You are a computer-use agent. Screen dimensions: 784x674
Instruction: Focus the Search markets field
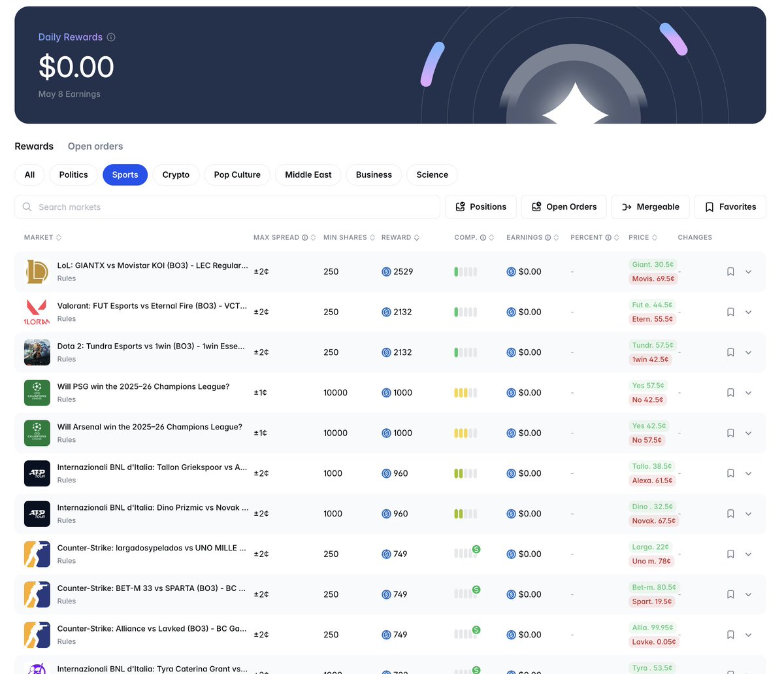[x=227, y=207]
